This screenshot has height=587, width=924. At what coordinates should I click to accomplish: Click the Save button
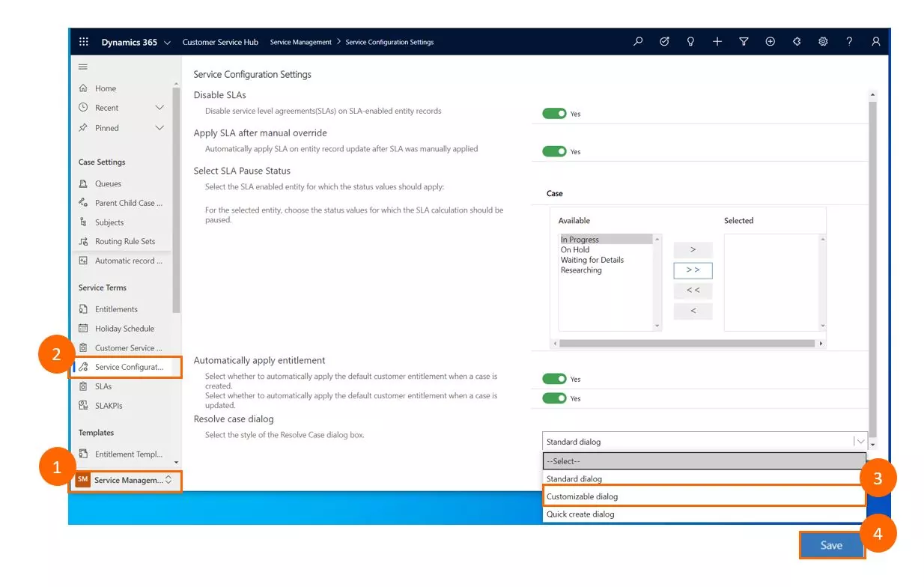[831, 545]
